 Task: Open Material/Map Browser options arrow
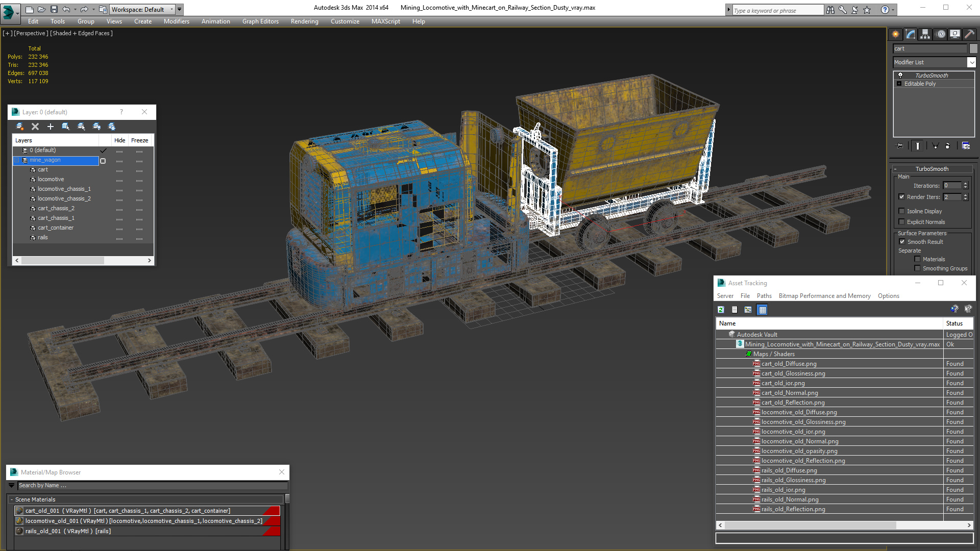[x=11, y=485]
